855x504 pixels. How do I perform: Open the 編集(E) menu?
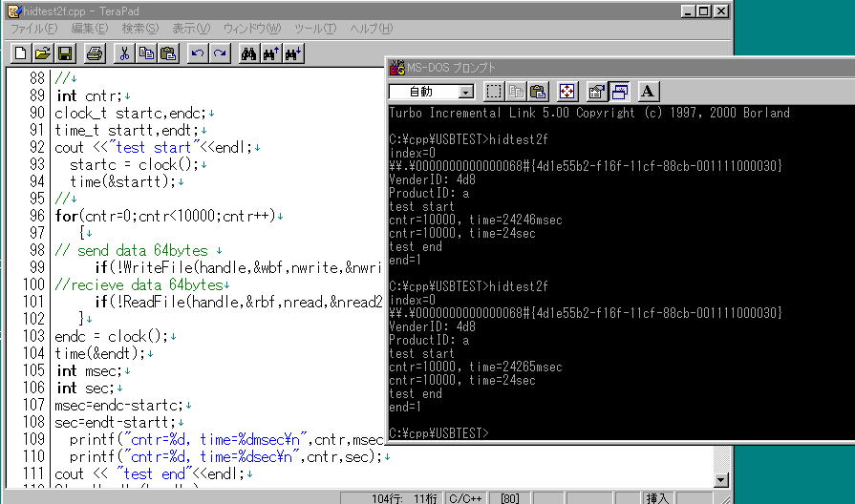coord(90,29)
